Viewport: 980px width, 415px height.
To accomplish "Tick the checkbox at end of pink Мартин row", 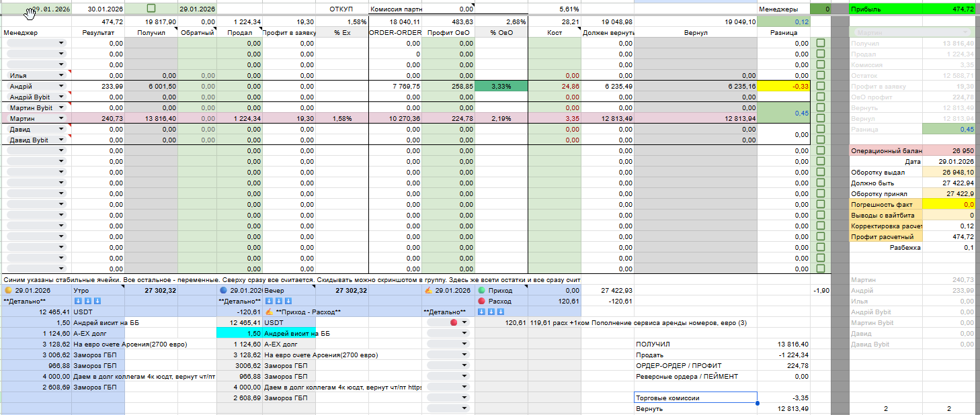I will tap(821, 118).
